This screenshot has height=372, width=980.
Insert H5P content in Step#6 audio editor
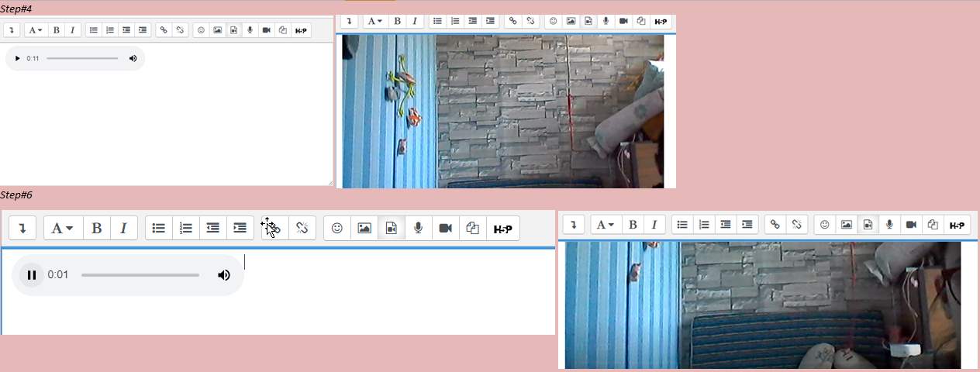click(503, 228)
